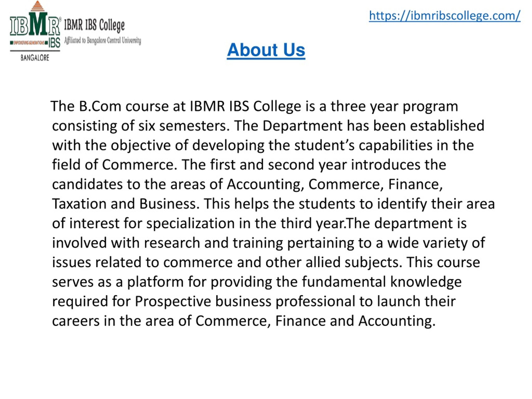Click the word Prospective in the paragraph
Screen dimensions: 532x399
pyautogui.click(x=173, y=302)
